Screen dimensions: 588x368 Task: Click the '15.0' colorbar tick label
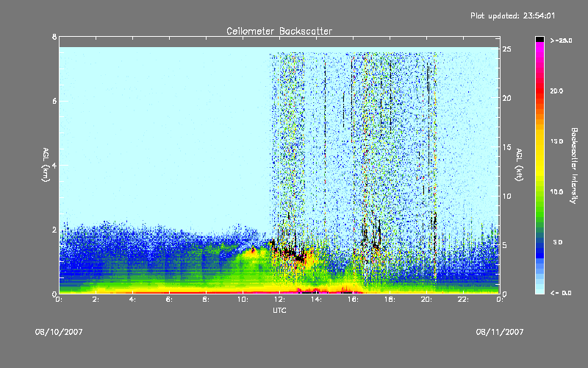(556, 141)
